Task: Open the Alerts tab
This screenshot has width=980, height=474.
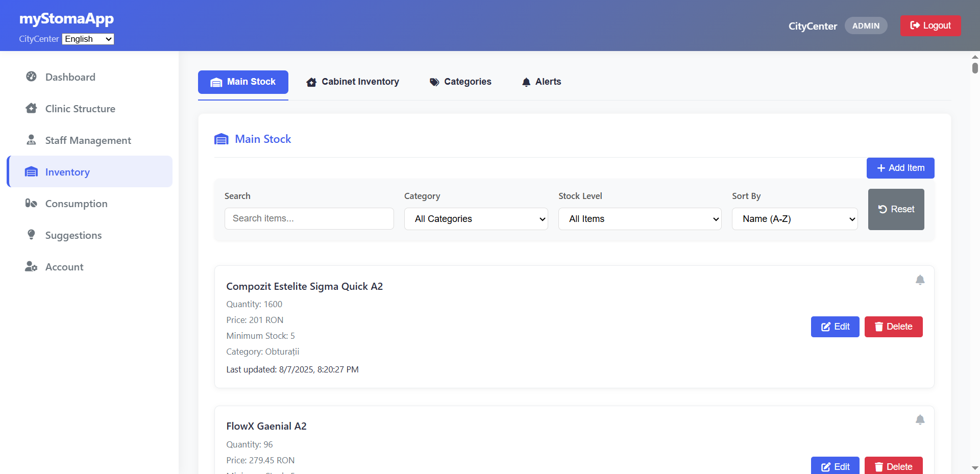Action: 541,82
